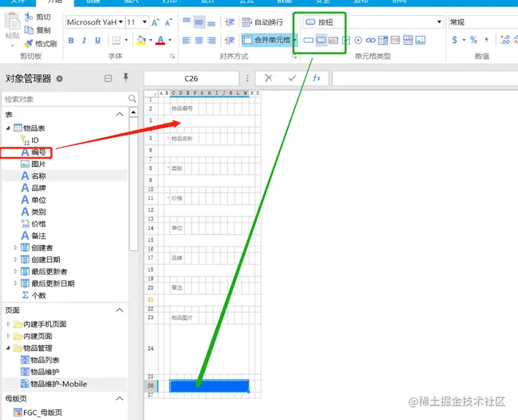Set cell type to button (highlighted icon)
The height and width of the screenshot is (420, 518).
(321, 40)
